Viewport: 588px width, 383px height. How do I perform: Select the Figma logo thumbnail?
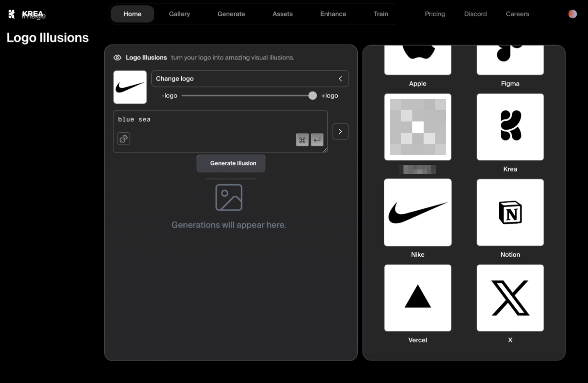510,60
